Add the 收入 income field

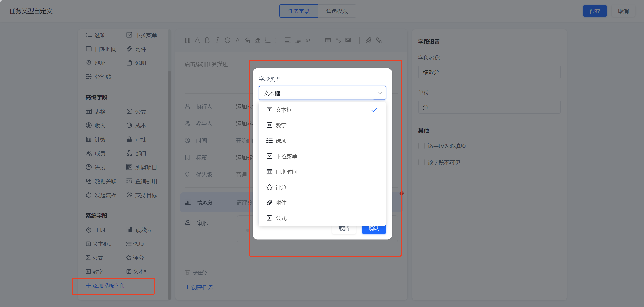[96, 126]
